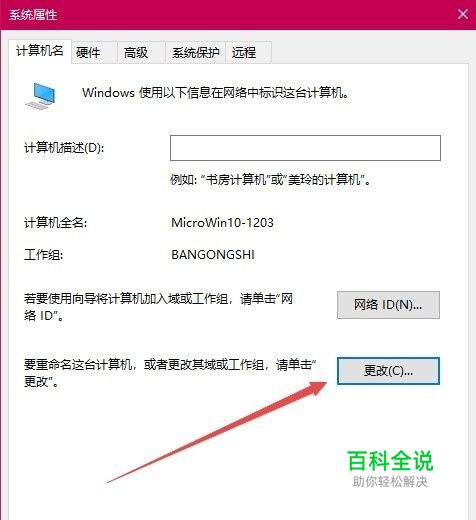Click the computer name MicroWin10-1203

222,222
